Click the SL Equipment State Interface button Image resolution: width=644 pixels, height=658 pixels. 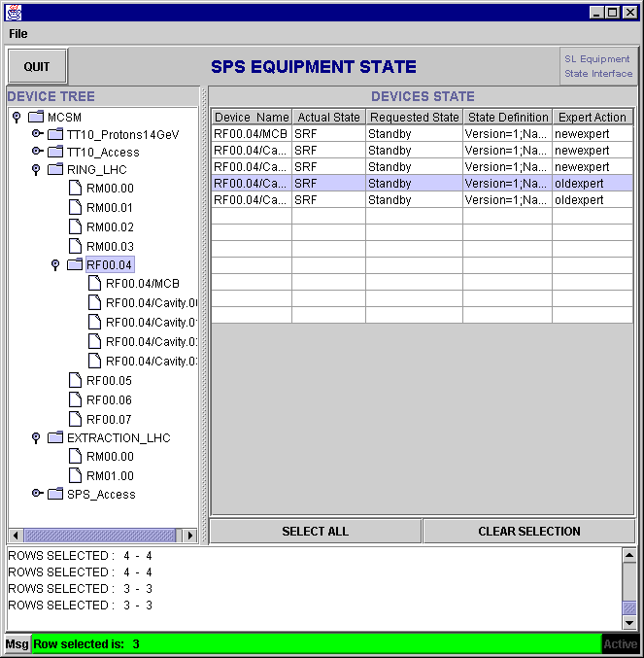tap(598, 66)
